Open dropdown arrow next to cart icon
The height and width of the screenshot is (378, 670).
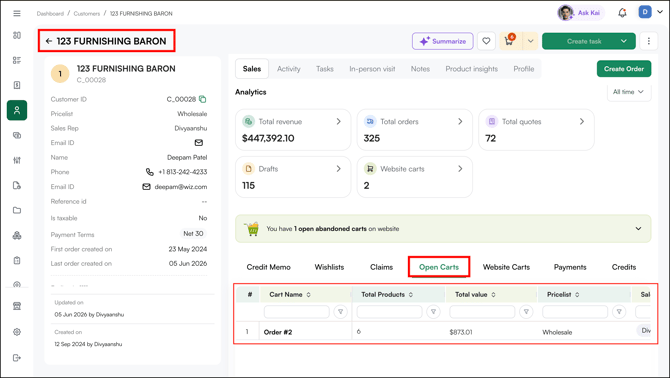(x=530, y=41)
